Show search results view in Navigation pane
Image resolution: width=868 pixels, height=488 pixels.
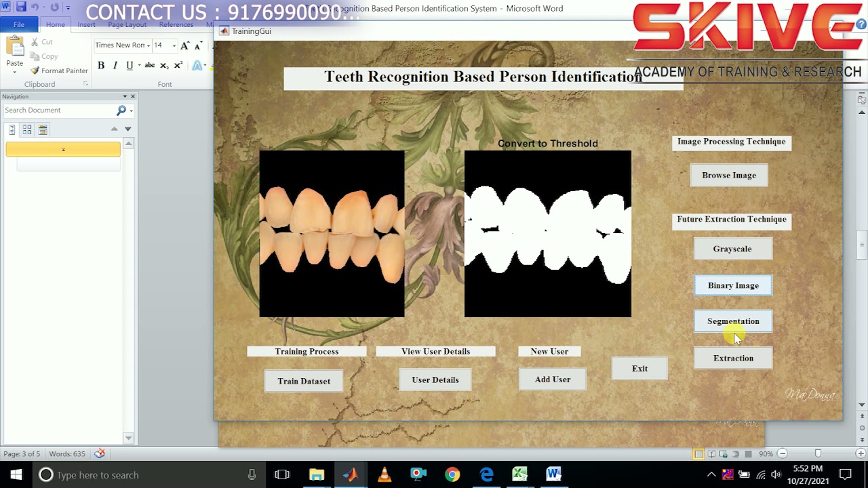(x=43, y=129)
